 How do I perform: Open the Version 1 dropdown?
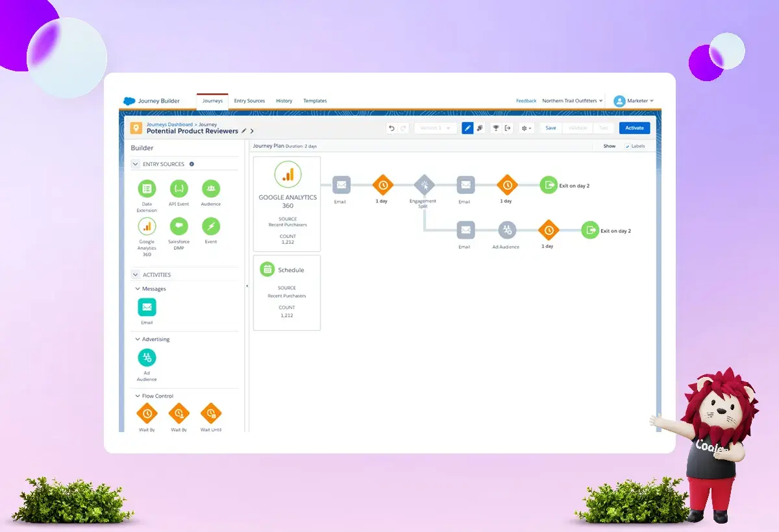(435, 128)
